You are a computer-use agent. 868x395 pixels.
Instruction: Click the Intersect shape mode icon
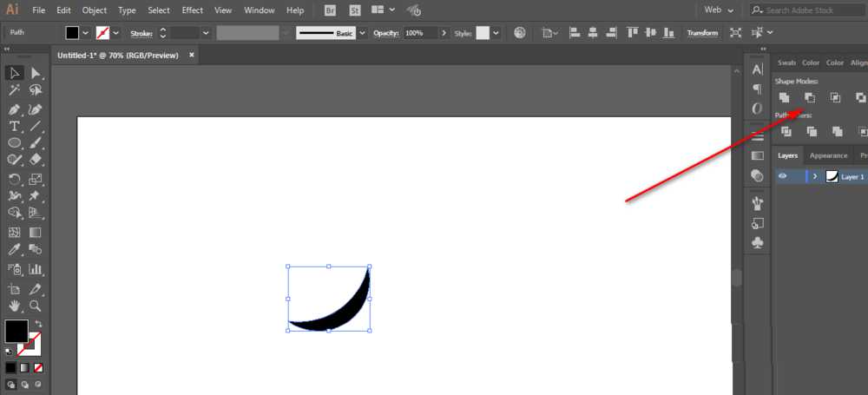tap(835, 98)
